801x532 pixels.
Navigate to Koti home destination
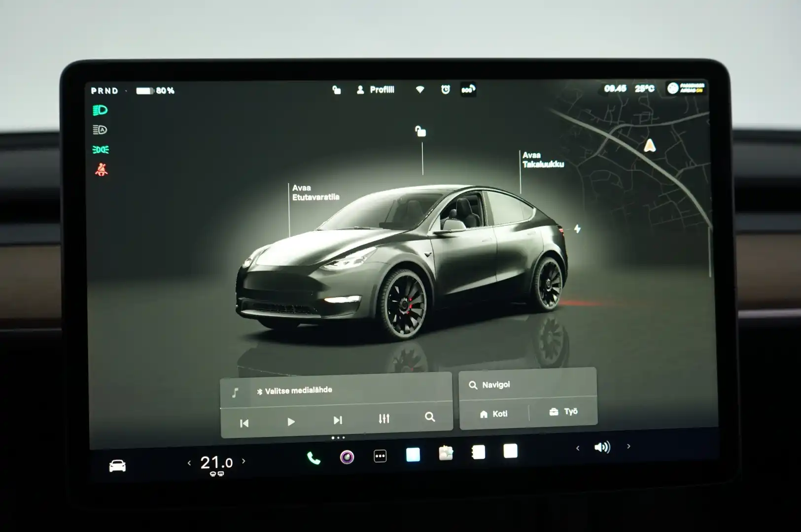[493, 414]
